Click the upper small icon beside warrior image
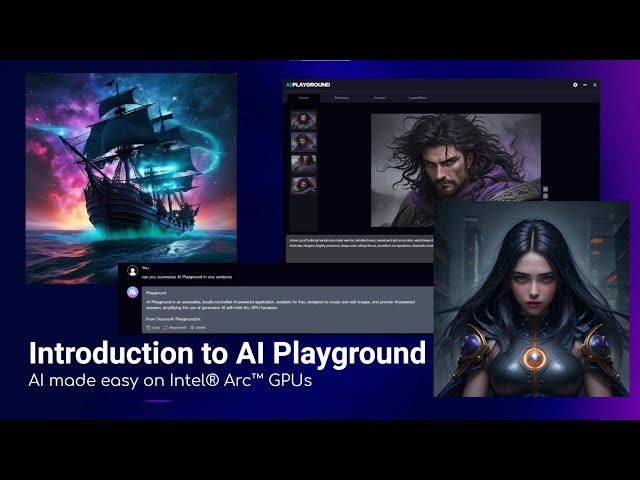This screenshot has height=480, width=640. (545, 189)
